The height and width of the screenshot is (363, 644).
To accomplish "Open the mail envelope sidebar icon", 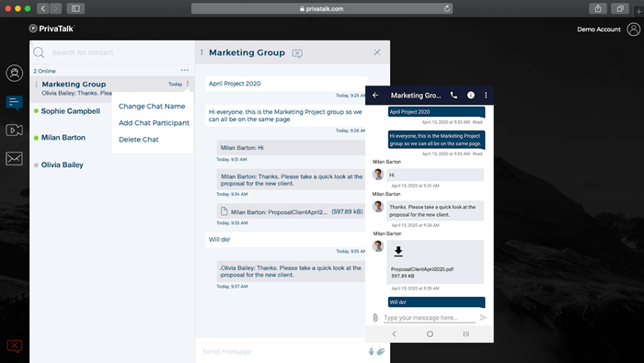I will pos(15,158).
